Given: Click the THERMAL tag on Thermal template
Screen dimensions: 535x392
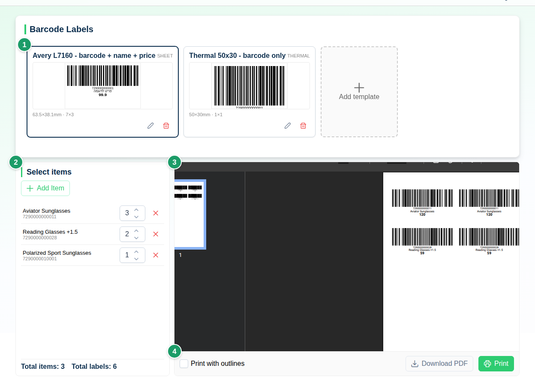Looking at the screenshot, I should tap(298, 56).
